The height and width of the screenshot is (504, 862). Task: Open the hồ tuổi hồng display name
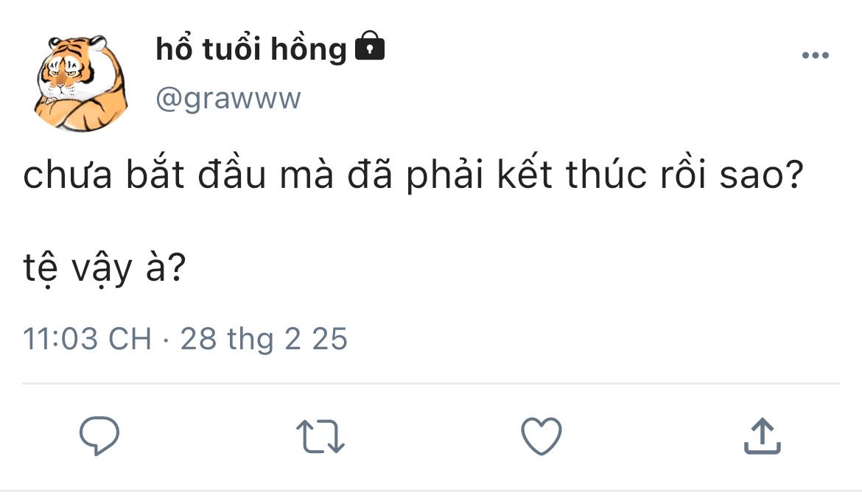pyautogui.click(x=251, y=49)
